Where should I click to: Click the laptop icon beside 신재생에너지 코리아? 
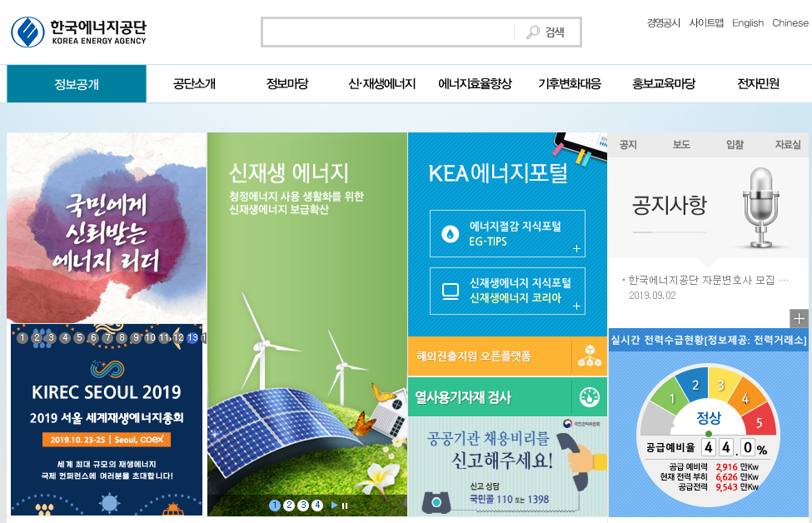(450, 291)
